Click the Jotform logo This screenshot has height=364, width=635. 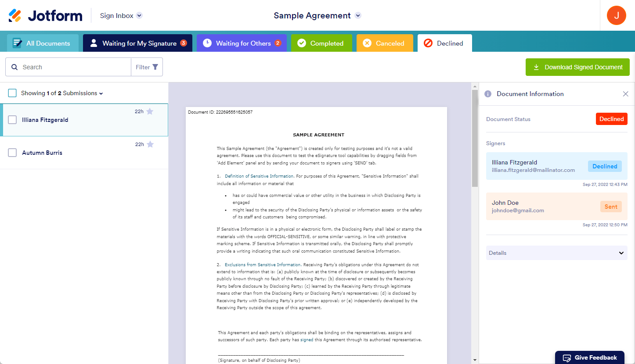point(45,15)
